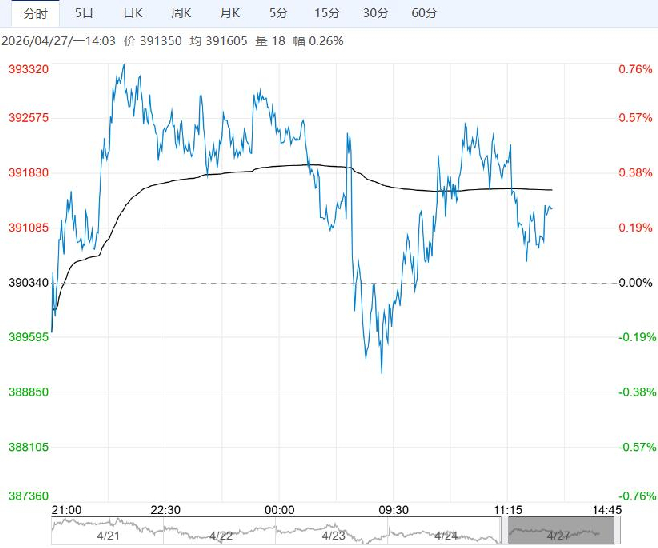Switch to the 周K weekly tab
This screenshot has height=548, width=658.
(181, 13)
